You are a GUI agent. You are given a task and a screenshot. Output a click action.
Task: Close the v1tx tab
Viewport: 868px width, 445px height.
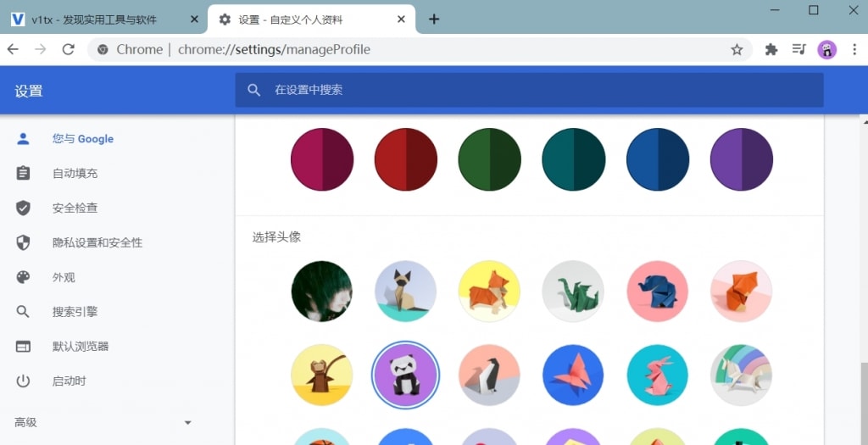(x=194, y=19)
